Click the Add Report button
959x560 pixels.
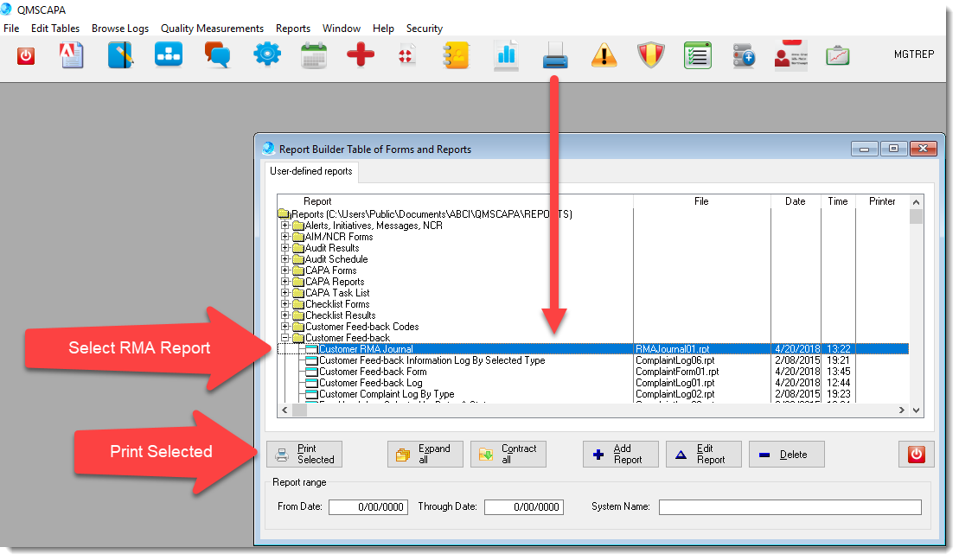point(620,454)
